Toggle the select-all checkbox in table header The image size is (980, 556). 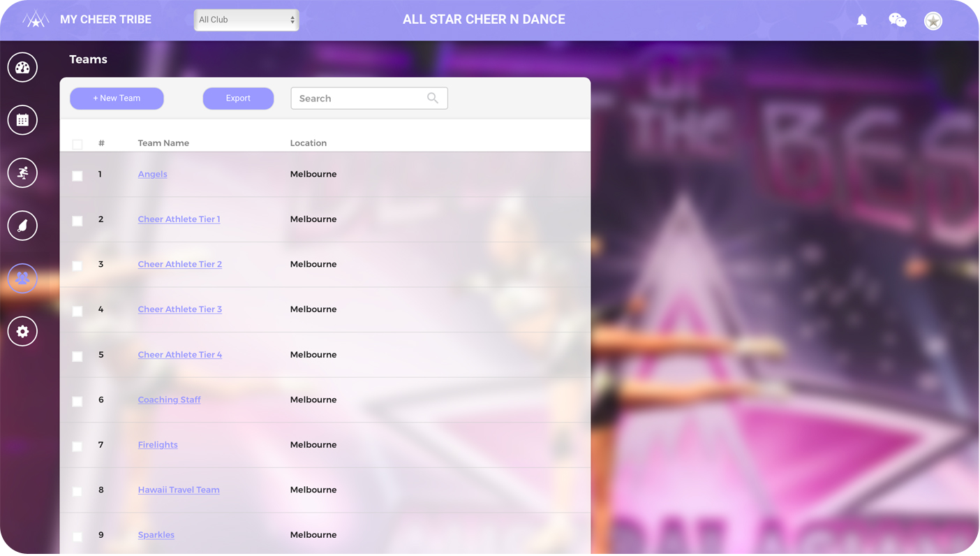click(77, 144)
